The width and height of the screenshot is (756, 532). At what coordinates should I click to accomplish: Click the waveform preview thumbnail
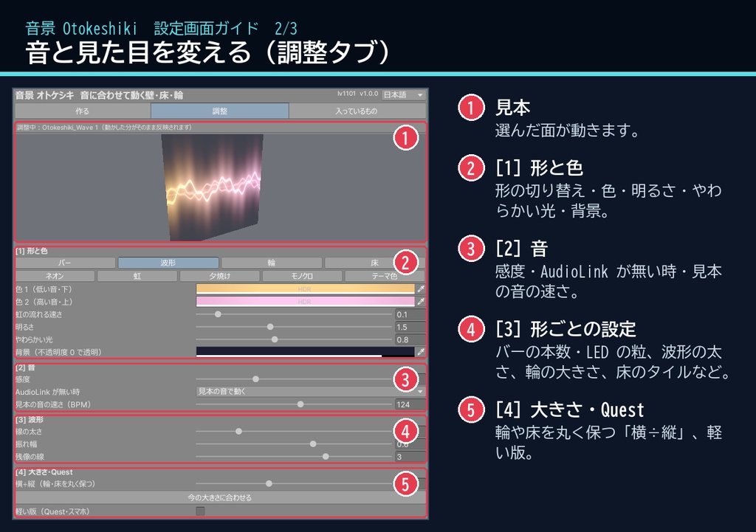(x=213, y=187)
